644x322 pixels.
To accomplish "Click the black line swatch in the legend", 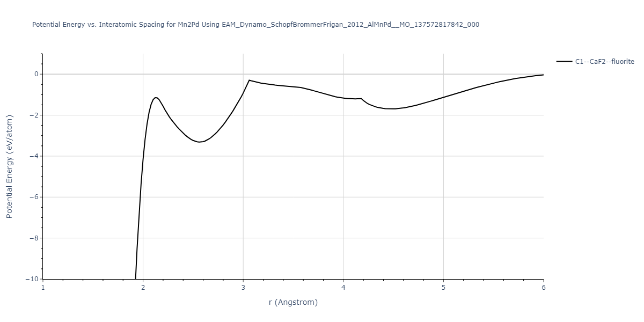I will 564,62.
